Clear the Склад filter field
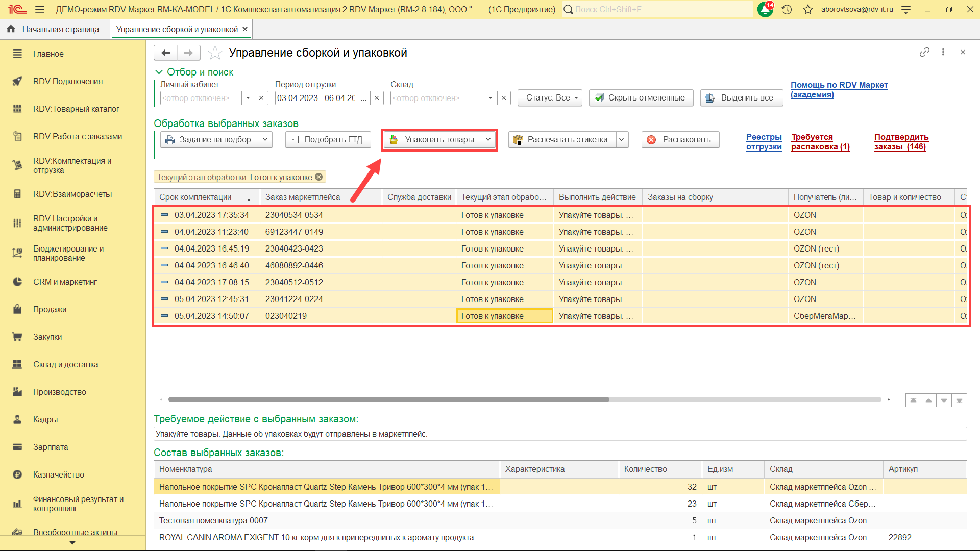Screen dimensions: 980x551 (504, 98)
